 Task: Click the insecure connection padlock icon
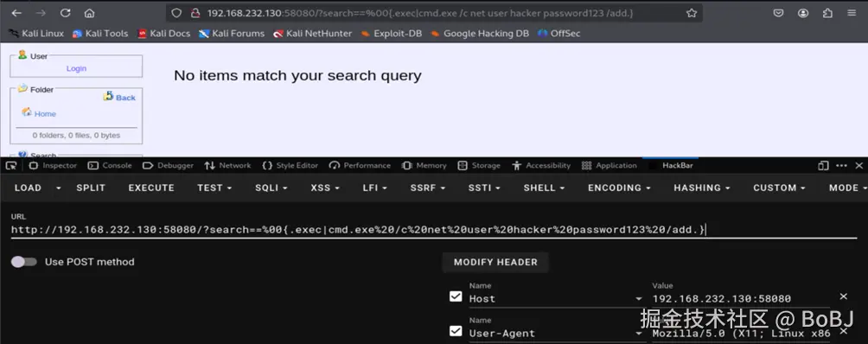point(195,13)
